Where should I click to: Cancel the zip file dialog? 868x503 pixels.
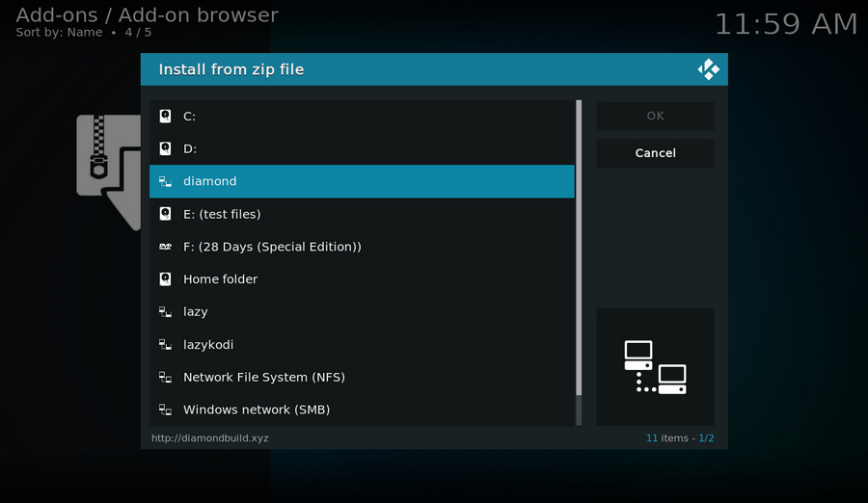(655, 153)
